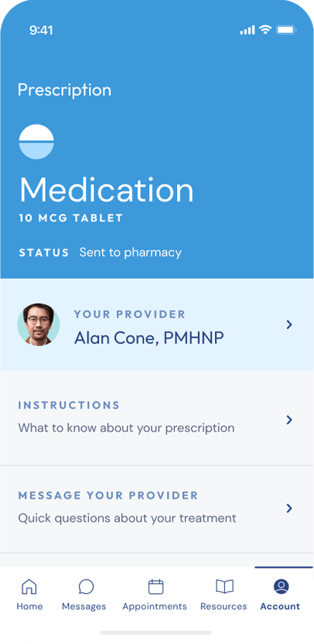Switch to the Appointments tab label
Image resolution: width=314 pixels, height=644 pixels.
(155, 606)
